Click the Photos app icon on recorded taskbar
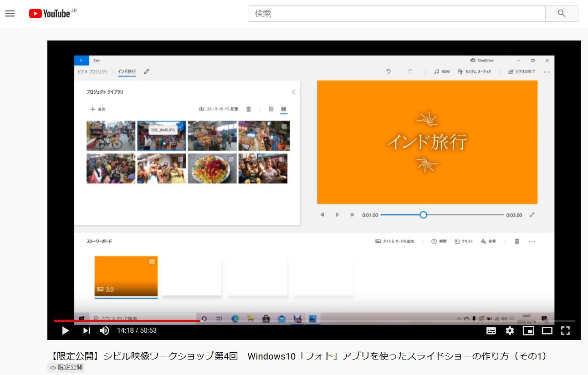This screenshot has height=375, width=588. tap(313, 319)
